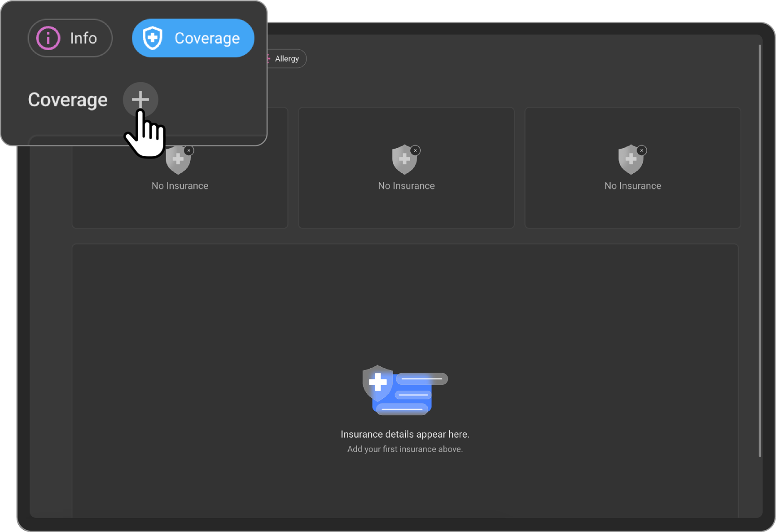Switch to the Info tab
Image resolution: width=776 pixels, height=532 pixels.
[x=70, y=38]
